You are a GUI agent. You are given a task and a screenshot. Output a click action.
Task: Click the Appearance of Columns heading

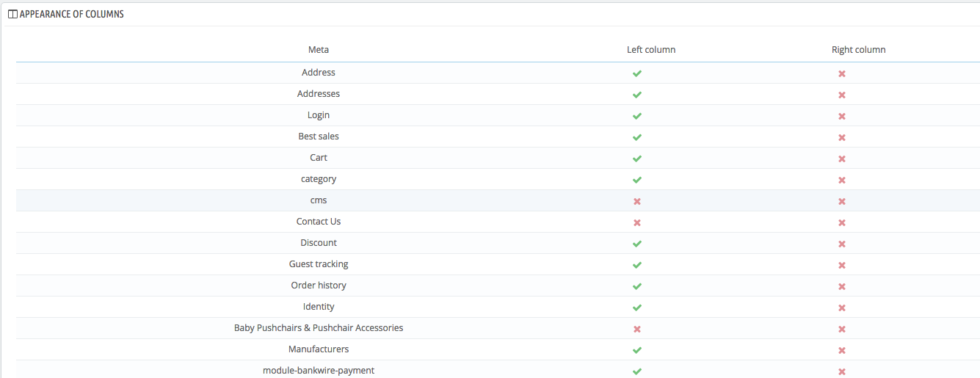(72, 14)
